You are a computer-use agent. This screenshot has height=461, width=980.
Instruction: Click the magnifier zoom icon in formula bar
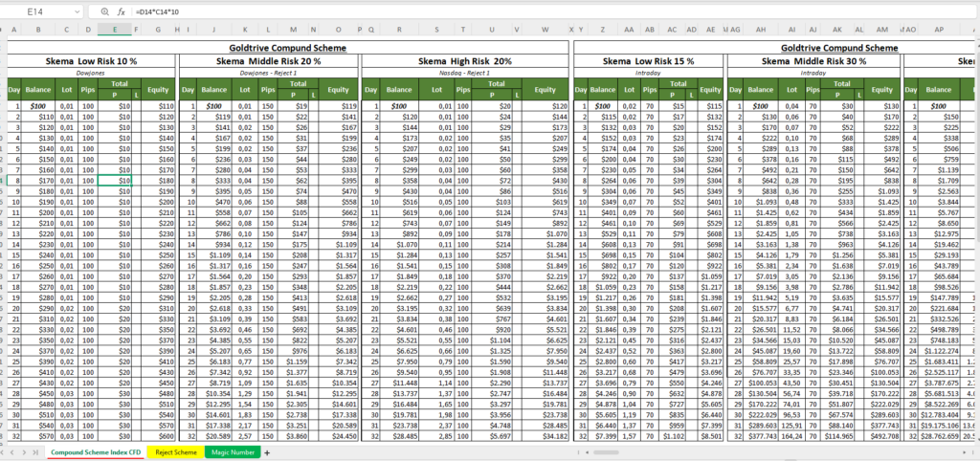pyautogui.click(x=104, y=11)
